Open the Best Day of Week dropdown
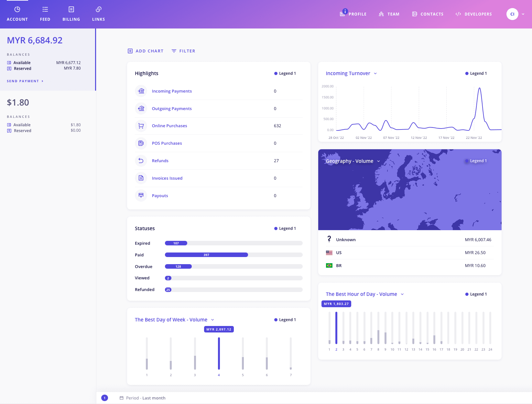 coord(212,320)
